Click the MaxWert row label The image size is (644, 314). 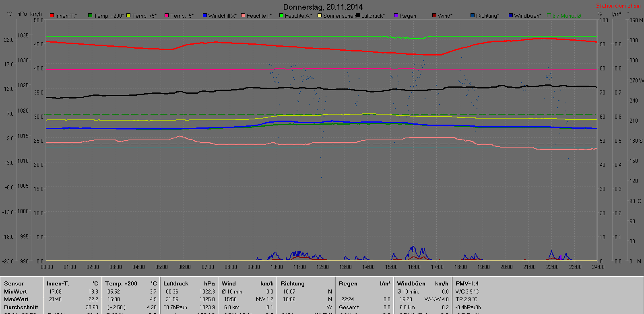click(16, 299)
